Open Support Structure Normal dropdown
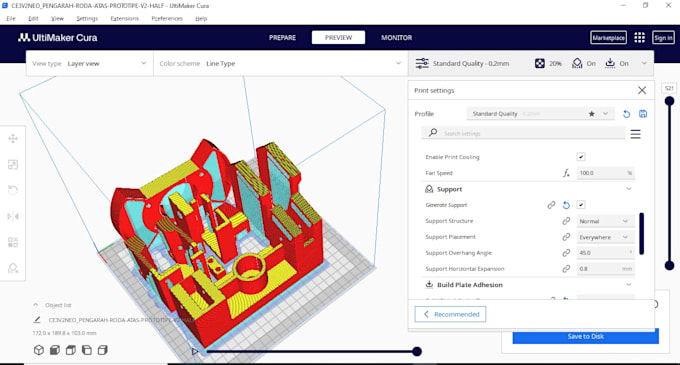The image size is (680, 365). (x=605, y=221)
